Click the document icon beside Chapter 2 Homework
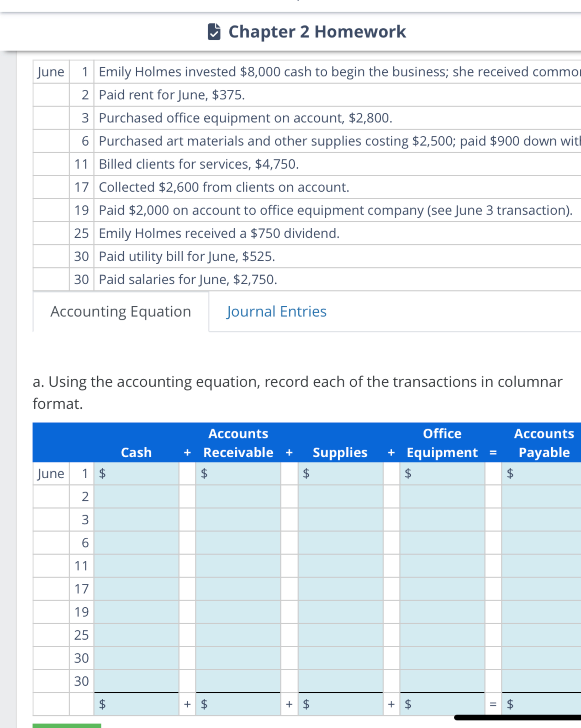 pyautogui.click(x=214, y=31)
